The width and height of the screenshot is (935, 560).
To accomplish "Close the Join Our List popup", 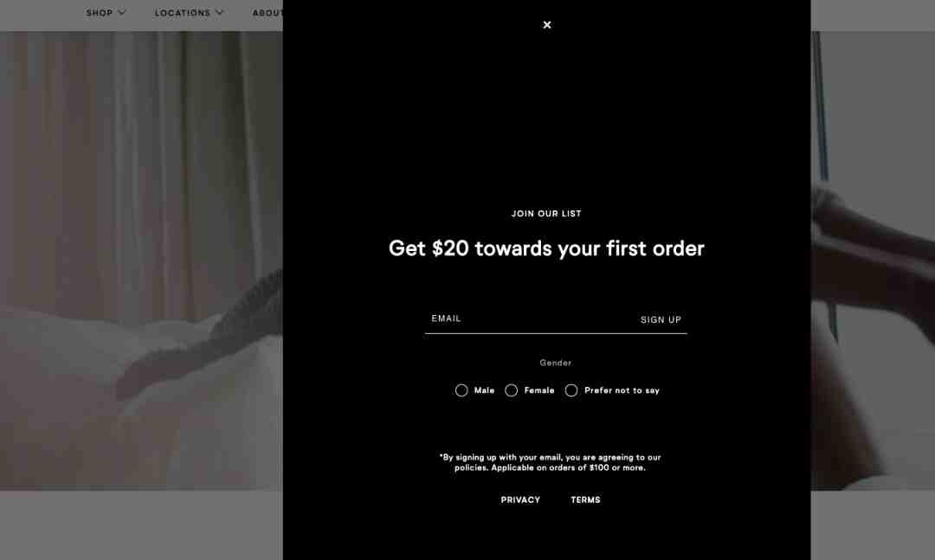I will click(x=547, y=24).
